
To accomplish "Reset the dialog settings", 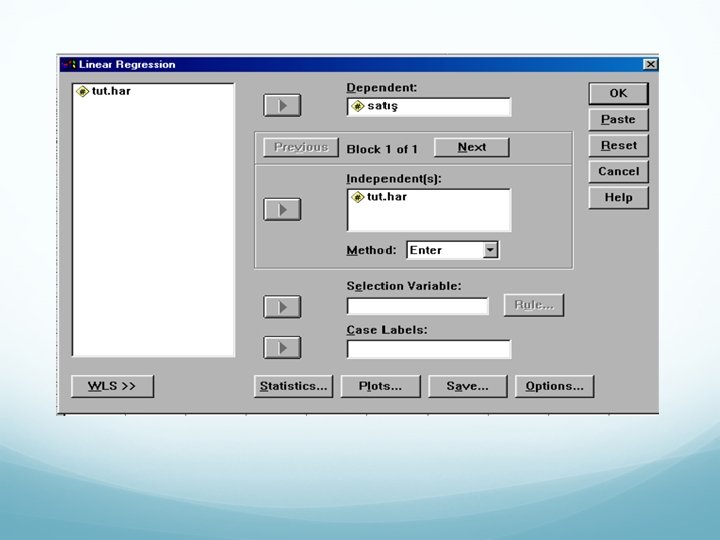I will coord(618,146).
